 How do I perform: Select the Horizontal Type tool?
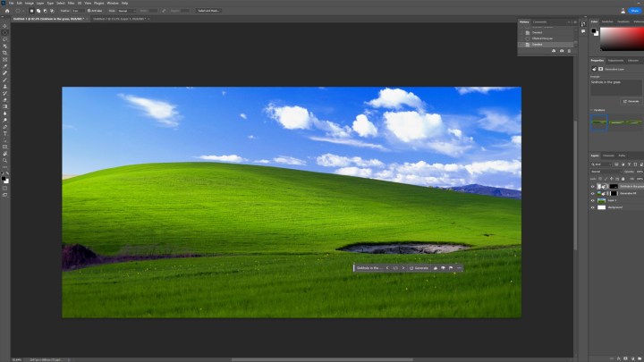coord(5,133)
